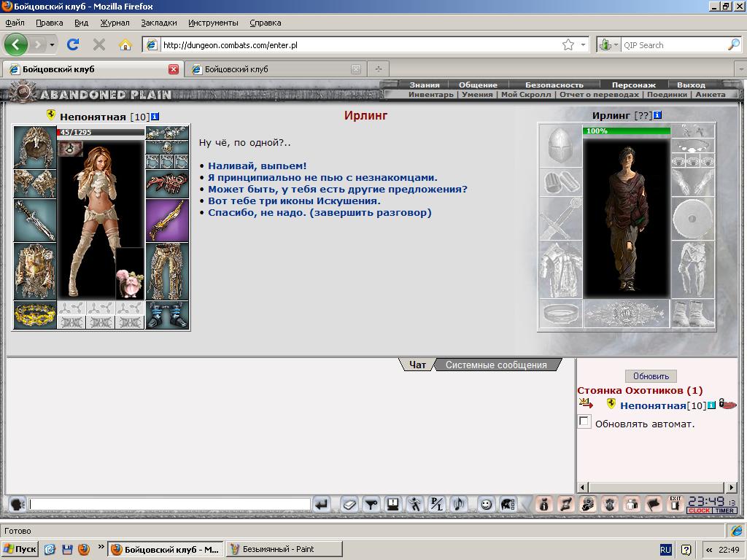Click the EXIT door icon
Viewport: 747px width, 560px height.
tap(675, 504)
